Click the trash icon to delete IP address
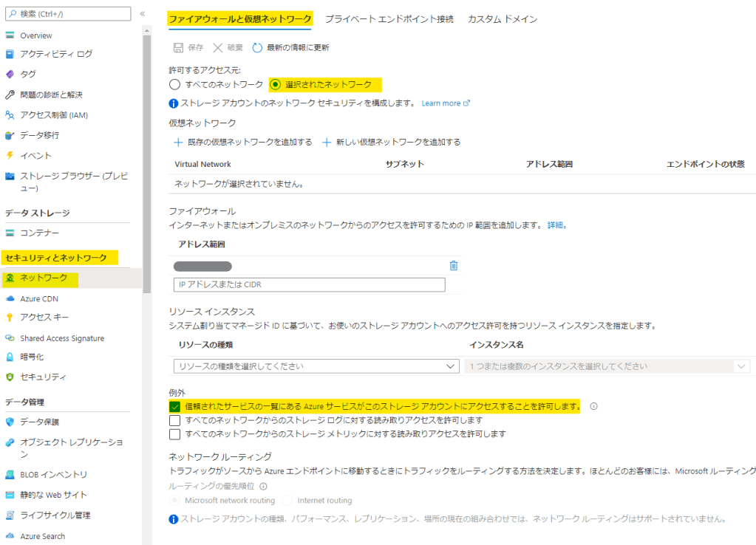Viewport: 756px width, 545px height. coord(454,266)
